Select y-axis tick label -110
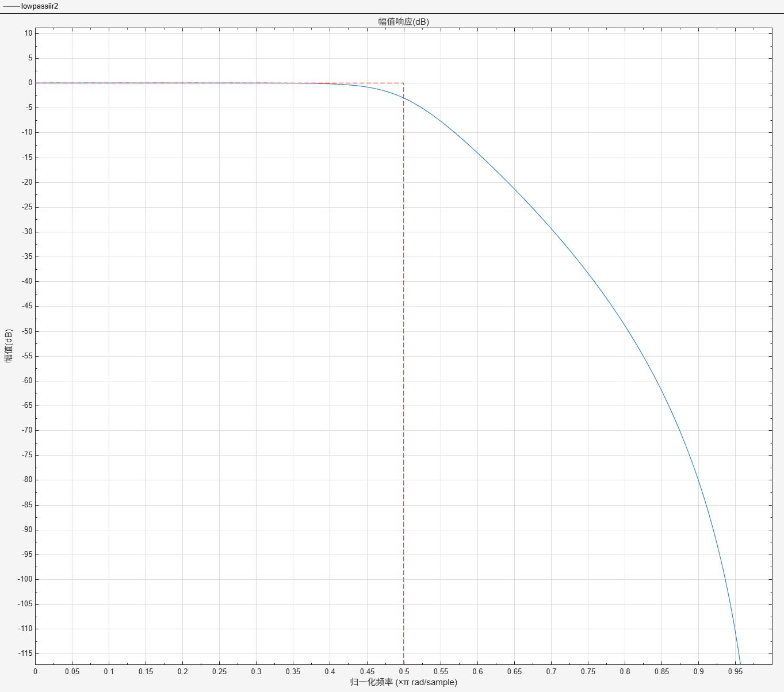This screenshot has width=784, height=692. pyautogui.click(x=25, y=629)
